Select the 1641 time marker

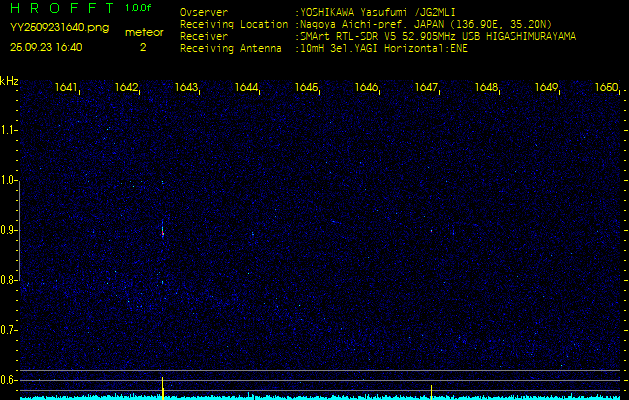tap(67, 88)
